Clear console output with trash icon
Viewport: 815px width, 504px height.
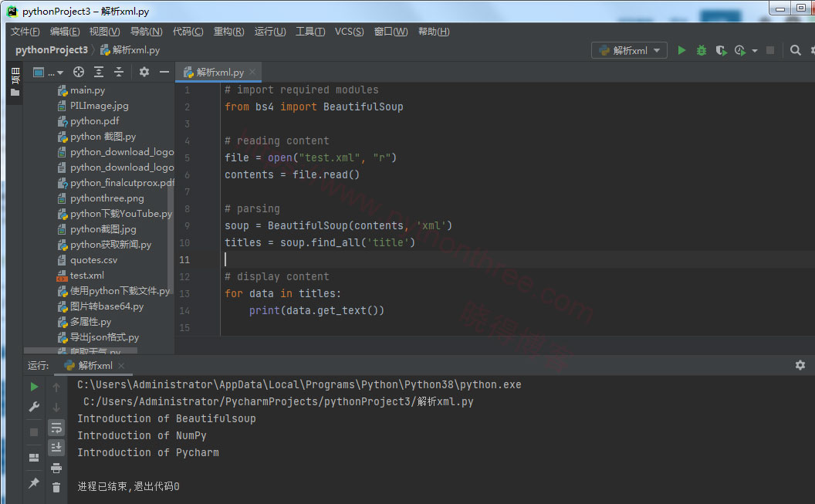pos(56,487)
